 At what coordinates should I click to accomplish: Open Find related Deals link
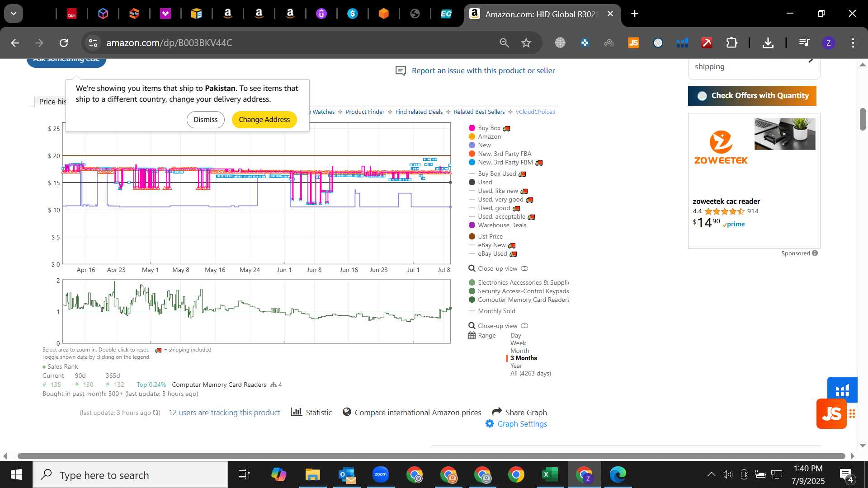(x=419, y=112)
